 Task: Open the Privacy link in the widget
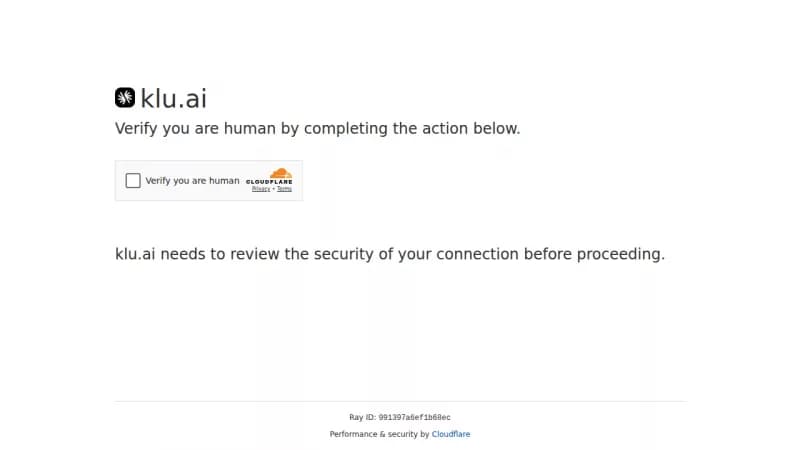[x=261, y=189]
